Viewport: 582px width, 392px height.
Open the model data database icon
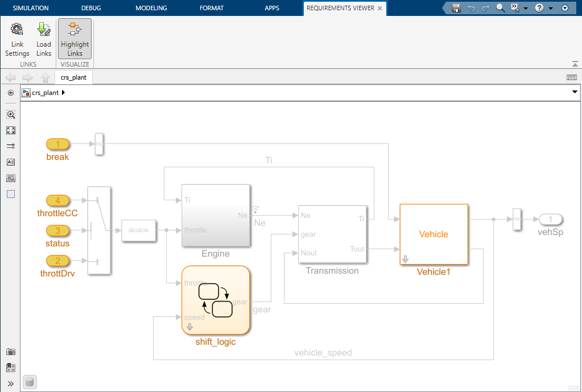pos(30,382)
